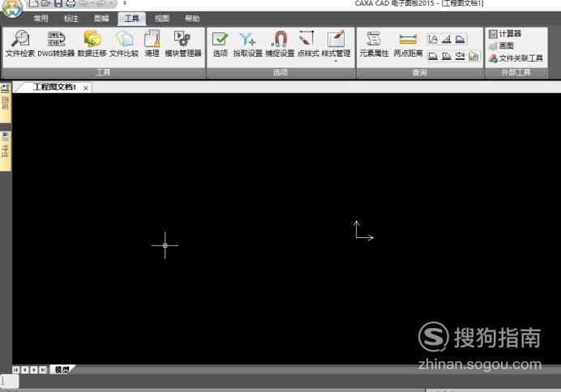Click the Redo arrow in quick access
Screen dimensions: 561x392
101,3
